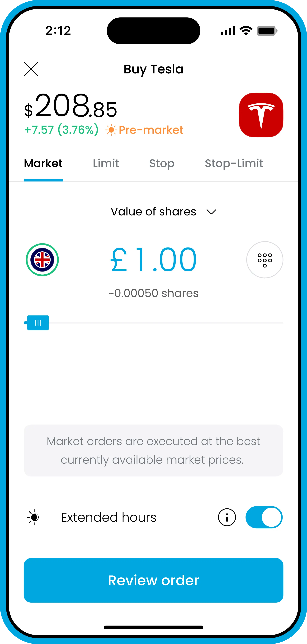
Task: Open the numeric keypad icon
Action: [265, 260]
